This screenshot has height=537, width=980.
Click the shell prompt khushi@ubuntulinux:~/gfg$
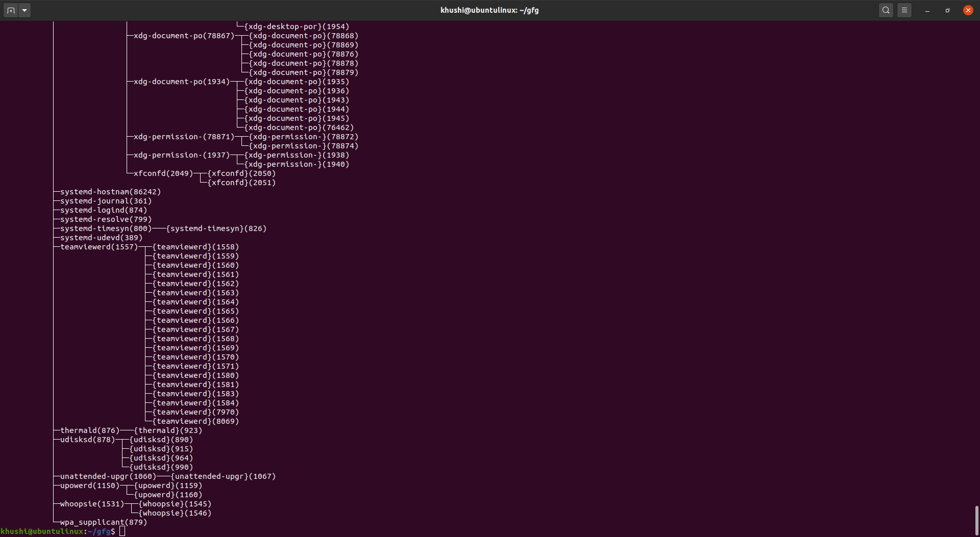58,531
